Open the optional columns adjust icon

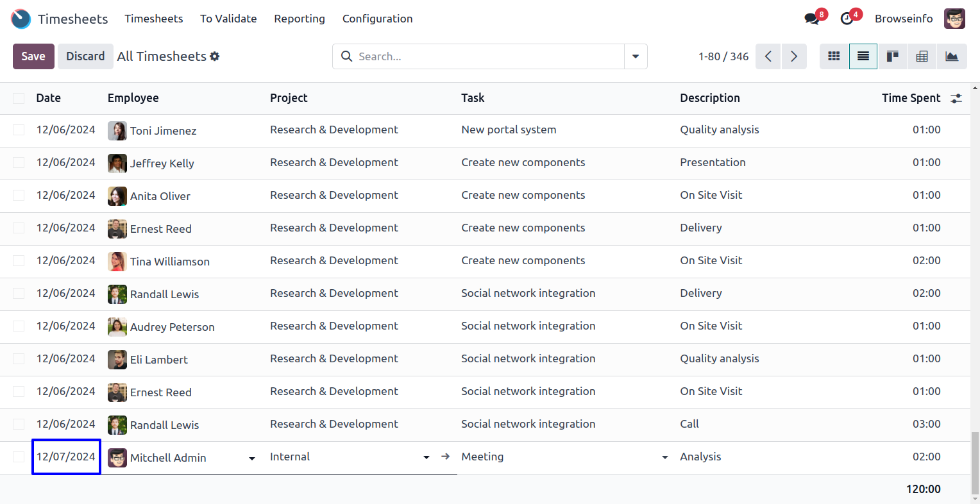pos(956,98)
